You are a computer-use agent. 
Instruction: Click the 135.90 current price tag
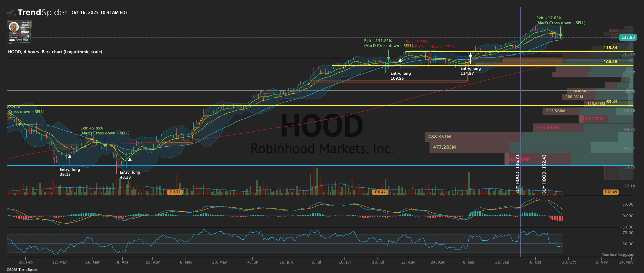pyautogui.click(x=627, y=37)
